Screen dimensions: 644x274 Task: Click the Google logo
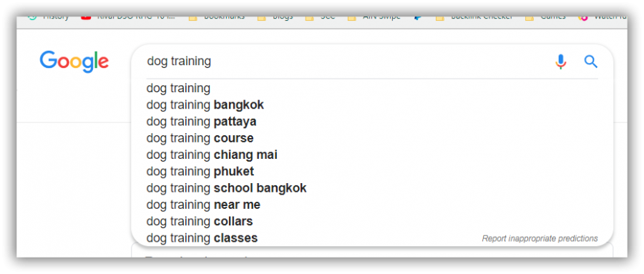pyautogui.click(x=74, y=62)
